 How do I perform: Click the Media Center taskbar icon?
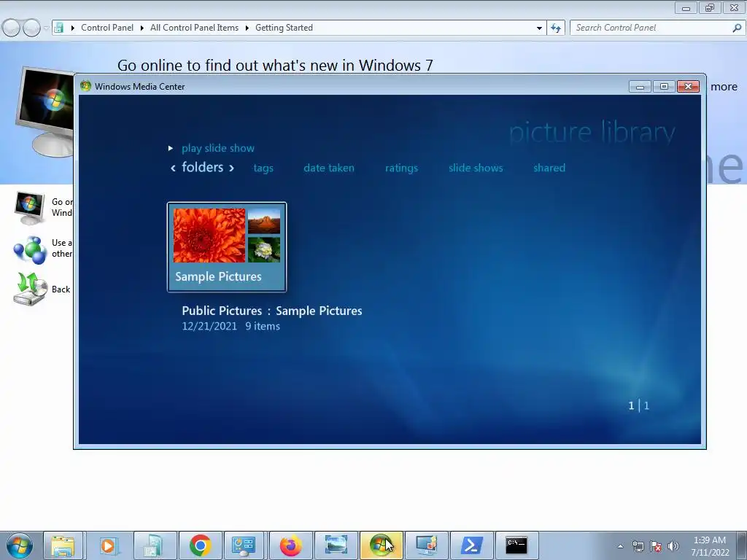[x=381, y=545]
